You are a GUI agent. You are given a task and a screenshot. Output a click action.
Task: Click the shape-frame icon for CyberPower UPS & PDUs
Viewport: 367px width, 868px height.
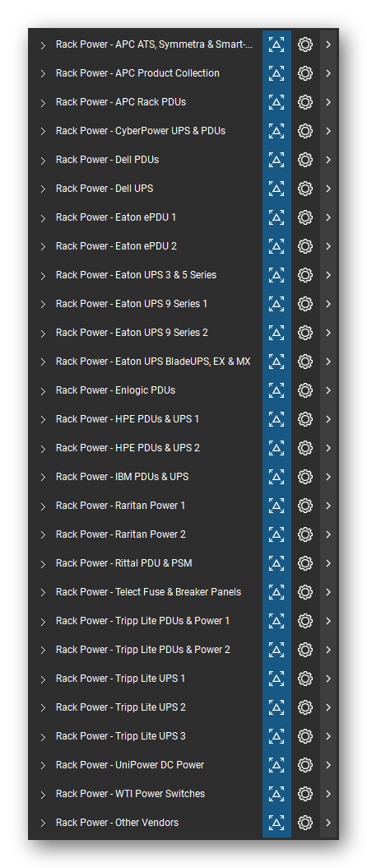tap(276, 131)
